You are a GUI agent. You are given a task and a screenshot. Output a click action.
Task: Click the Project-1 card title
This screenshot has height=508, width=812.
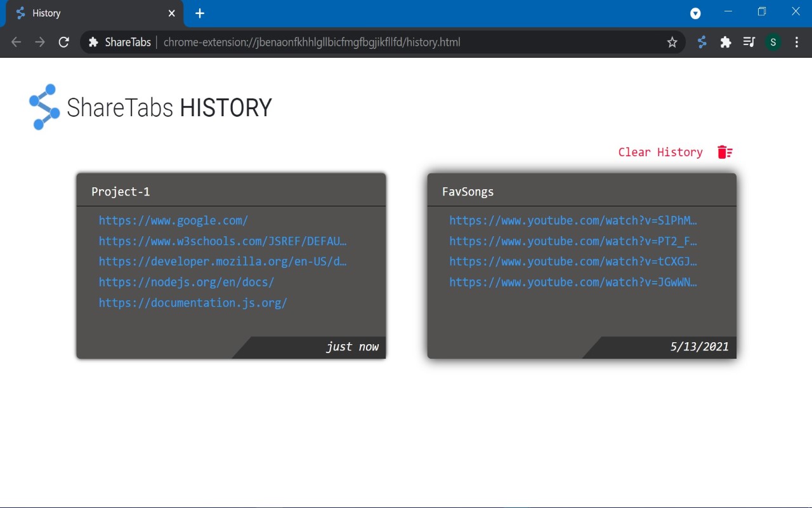121,191
